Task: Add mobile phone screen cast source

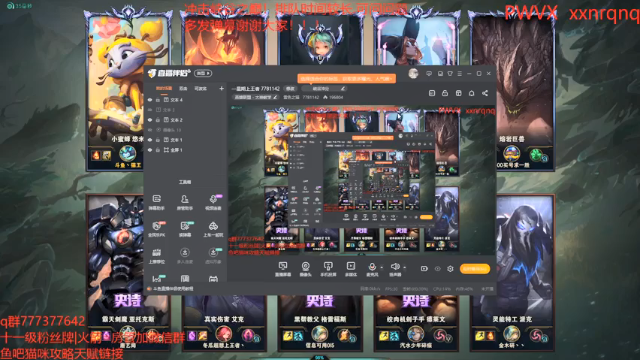Action: pyautogui.click(x=328, y=269)
